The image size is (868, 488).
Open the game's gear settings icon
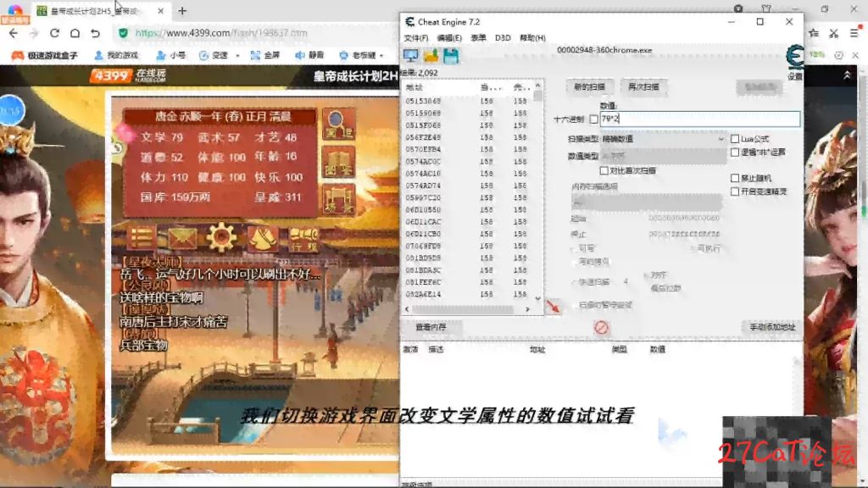(221, 237)
